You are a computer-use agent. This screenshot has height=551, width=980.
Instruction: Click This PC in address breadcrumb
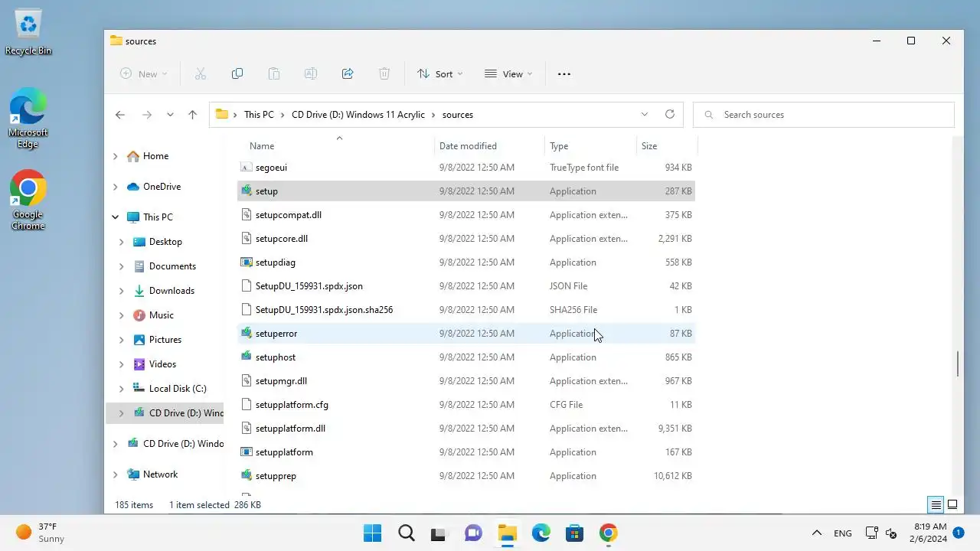pyautogui.click(x=259, y=115)
